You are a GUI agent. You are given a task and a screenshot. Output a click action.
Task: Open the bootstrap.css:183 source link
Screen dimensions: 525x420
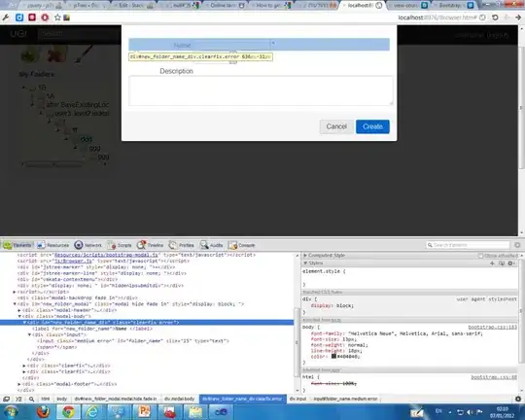[492, 327]
